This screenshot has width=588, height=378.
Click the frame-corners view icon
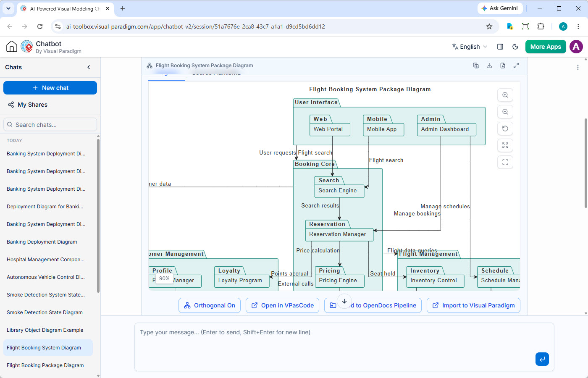point(505,162)
